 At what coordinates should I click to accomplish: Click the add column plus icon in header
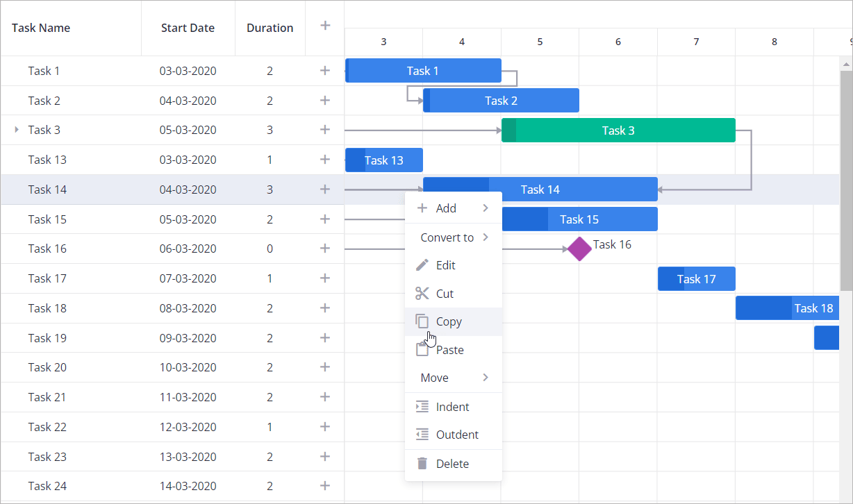tap(324, 26)
